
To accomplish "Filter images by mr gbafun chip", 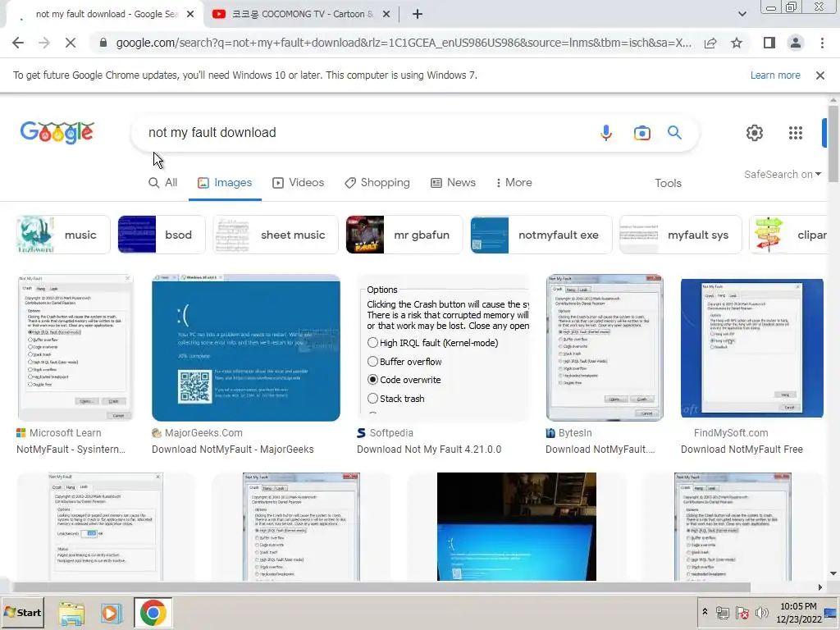I will click(x=404, y=235).
